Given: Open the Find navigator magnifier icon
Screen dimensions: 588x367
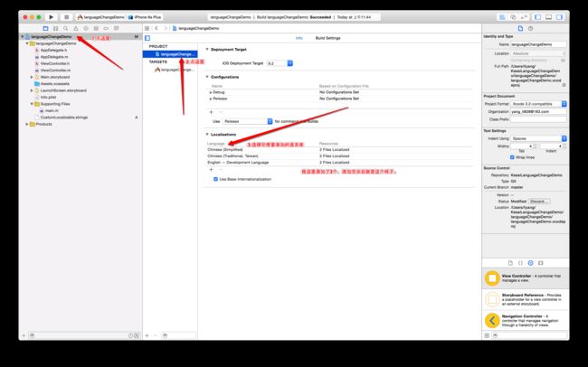Looking at the screenshot, I should (66, 29).
